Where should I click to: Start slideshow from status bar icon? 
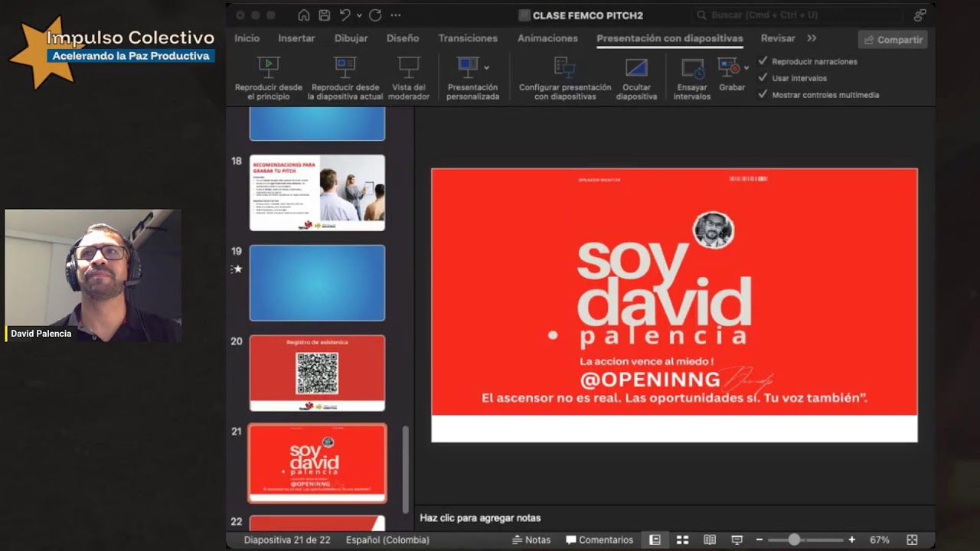[x=737, y=540]
